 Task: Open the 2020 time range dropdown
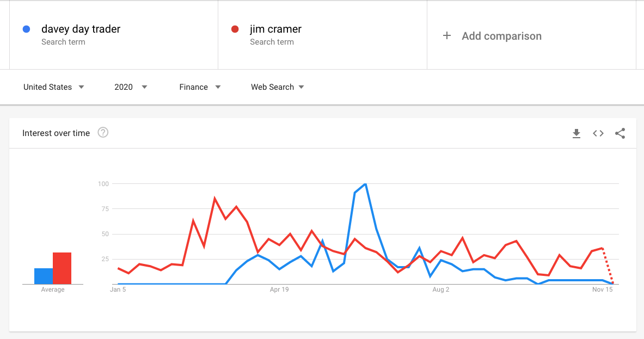coord(131,87)
